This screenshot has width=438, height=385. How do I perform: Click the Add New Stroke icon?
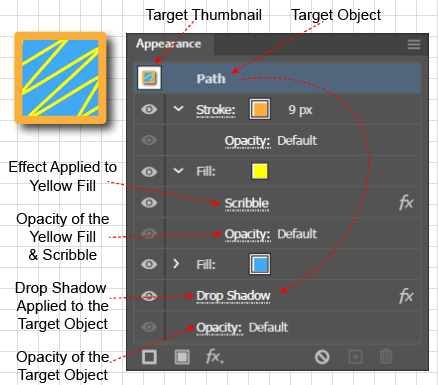149,357
